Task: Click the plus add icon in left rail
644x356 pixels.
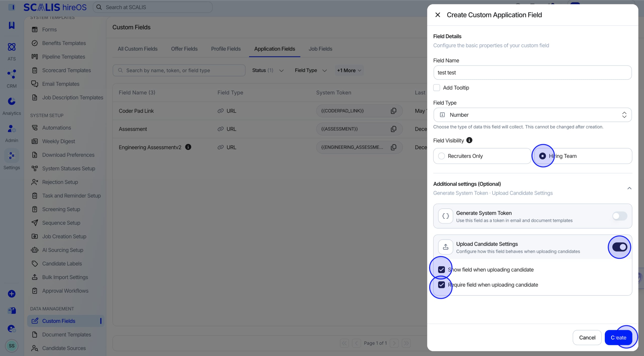Action: click(x=12, y=294)
